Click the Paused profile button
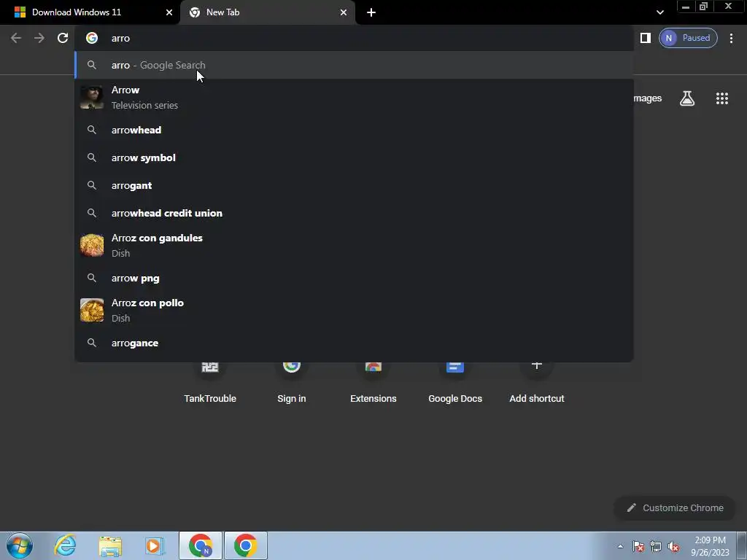Viewport: 747px width, 560px height. (688, 38)
